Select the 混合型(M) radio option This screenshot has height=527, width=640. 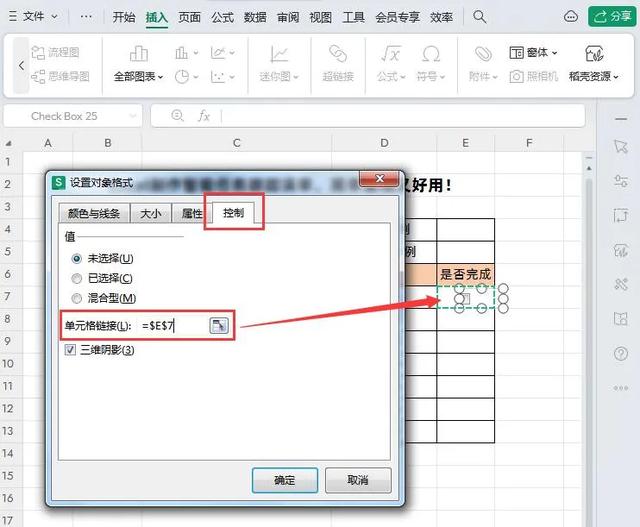(x=76, y=298)
